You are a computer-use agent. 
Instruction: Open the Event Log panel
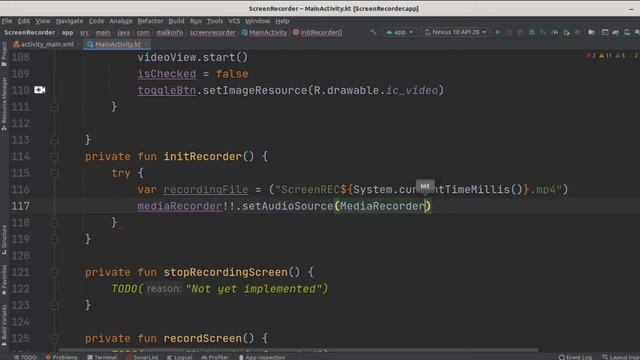576,357
